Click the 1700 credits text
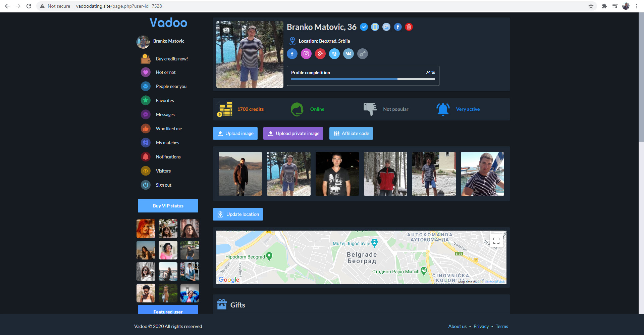644x335 pixels. pos(251,109)
